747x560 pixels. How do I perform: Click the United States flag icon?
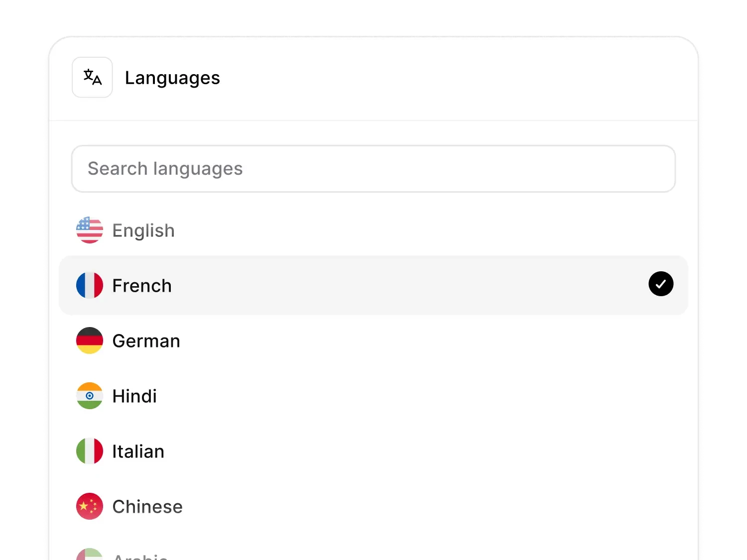(x=90, y=230)
